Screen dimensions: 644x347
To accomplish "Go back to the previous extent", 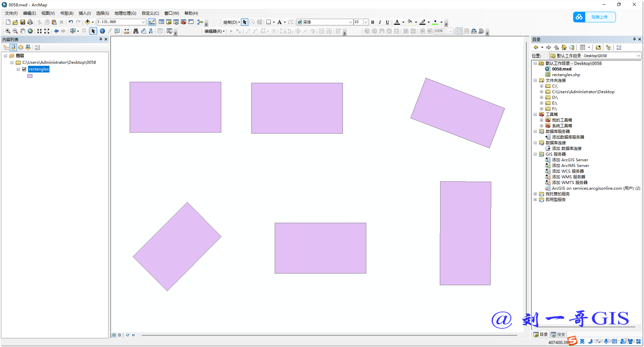I will (56, 31).
